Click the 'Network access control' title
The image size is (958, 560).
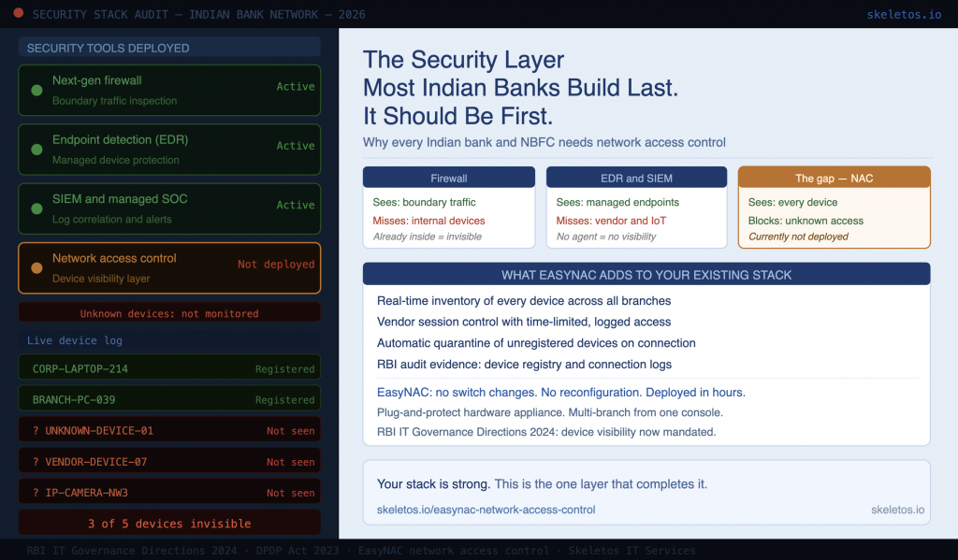(114, 258)
